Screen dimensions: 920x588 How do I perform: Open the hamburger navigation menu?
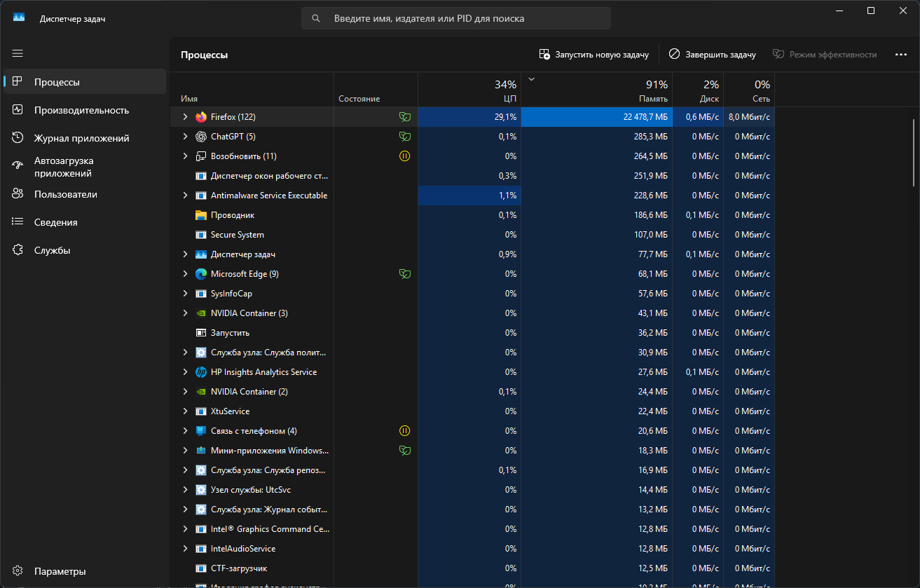[x=18, y=53]
